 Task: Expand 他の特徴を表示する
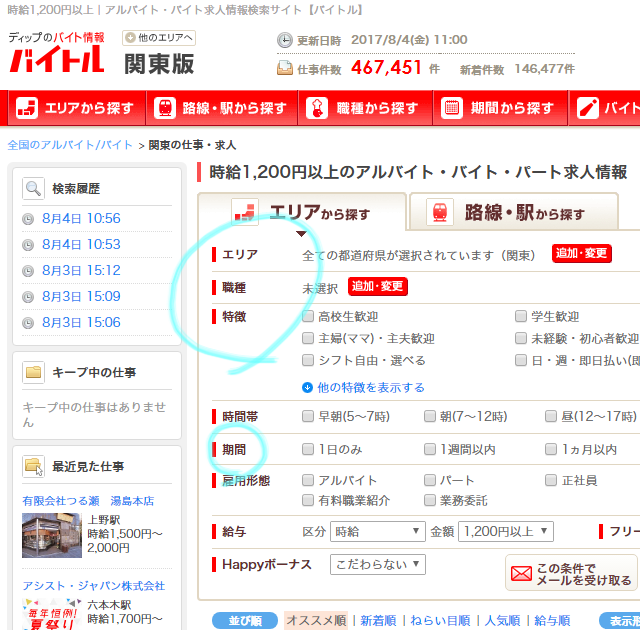(363, 388)
